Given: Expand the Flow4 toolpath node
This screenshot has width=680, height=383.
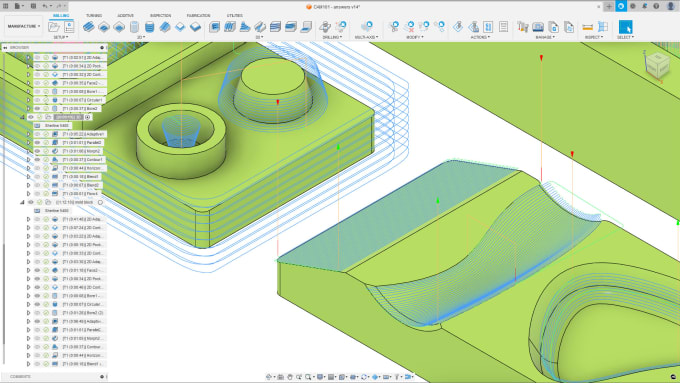Looking at the screenshot, I should [x=29, y=194].
